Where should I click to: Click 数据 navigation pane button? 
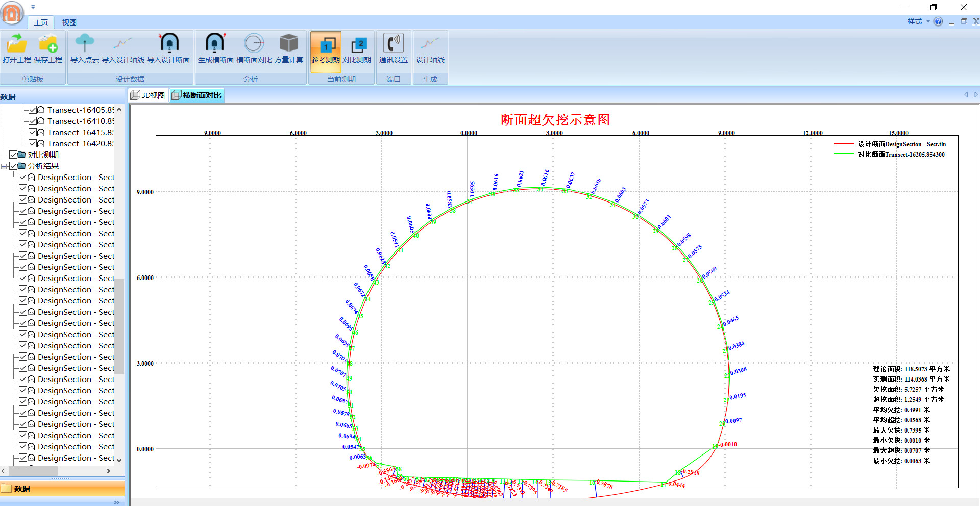coord(62,489)
